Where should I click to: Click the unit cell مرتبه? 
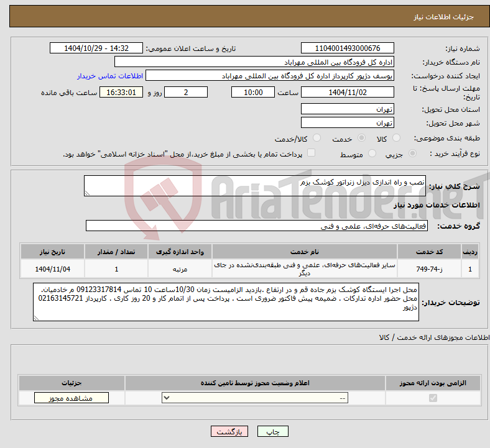pos(180,269)
